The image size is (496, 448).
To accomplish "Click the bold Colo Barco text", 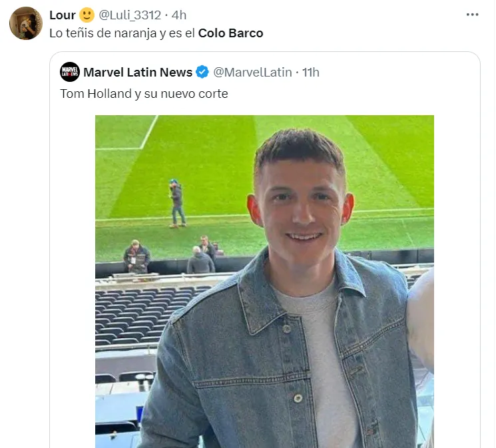I will pyautogui.click(x=230, y=33).
